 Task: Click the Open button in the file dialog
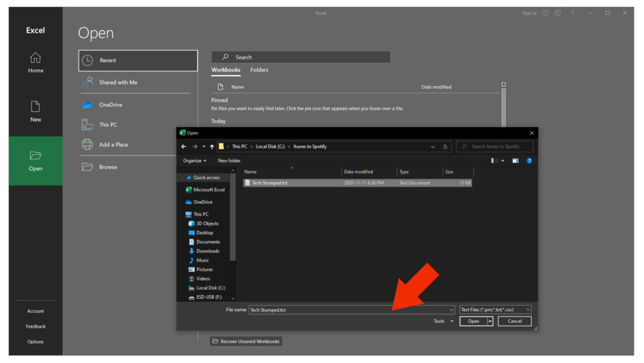[474, 321]
